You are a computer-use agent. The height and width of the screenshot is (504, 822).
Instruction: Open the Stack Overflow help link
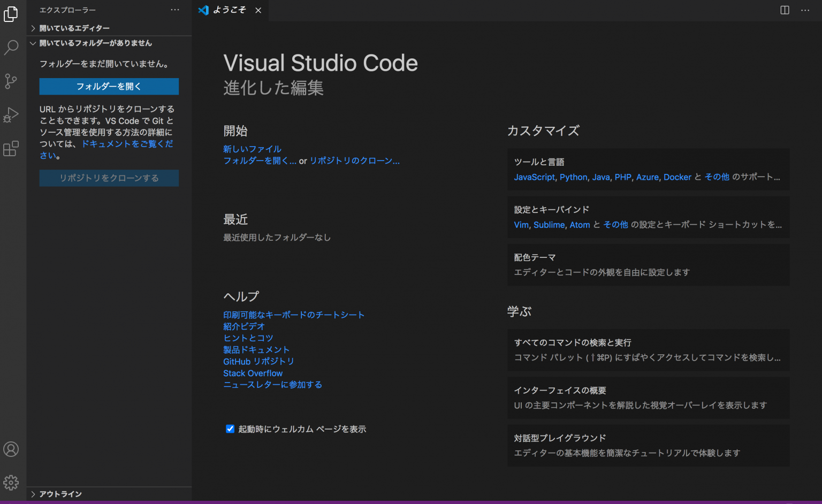[x=253, y=373]
